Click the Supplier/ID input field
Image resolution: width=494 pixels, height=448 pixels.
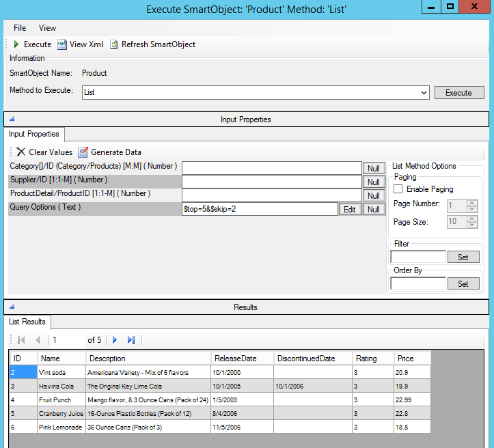click(271, 182)
